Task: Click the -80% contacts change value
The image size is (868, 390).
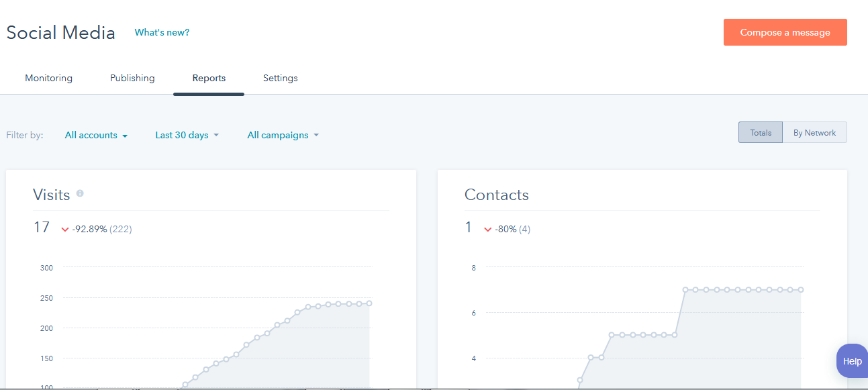Action: pos(505,230)
